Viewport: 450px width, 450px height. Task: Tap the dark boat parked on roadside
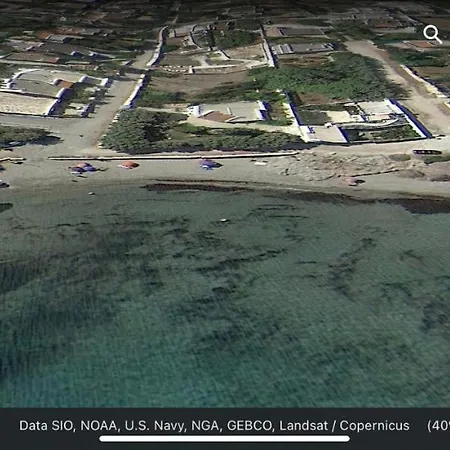[427, 152]
